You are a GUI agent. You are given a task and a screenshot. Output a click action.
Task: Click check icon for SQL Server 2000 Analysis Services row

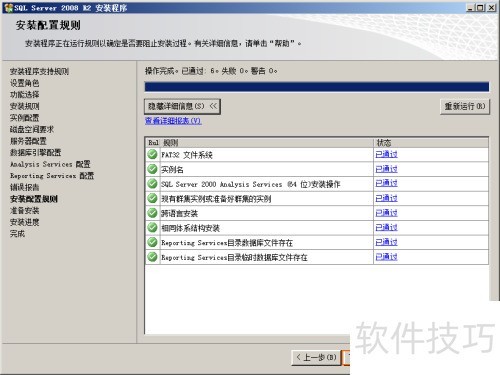pos(152,184)
